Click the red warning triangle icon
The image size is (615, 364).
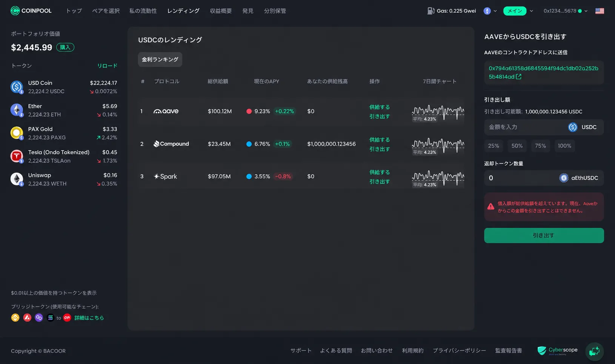click(491, 206)
